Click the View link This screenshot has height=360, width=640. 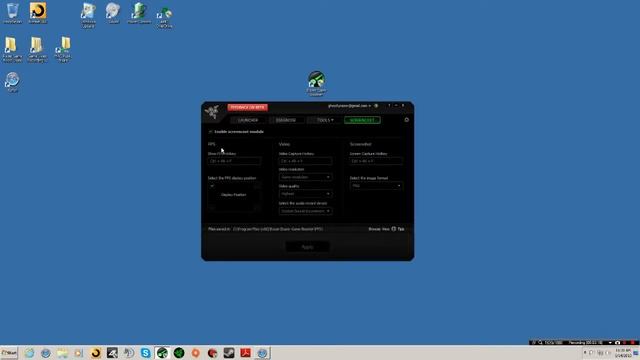(386, 229)
